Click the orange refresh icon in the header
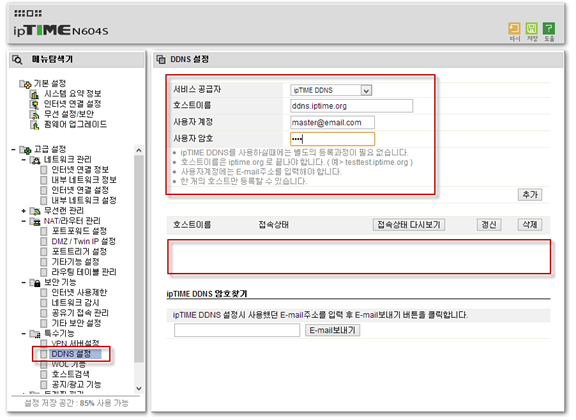The image size is (576, 420). [514, 28]
